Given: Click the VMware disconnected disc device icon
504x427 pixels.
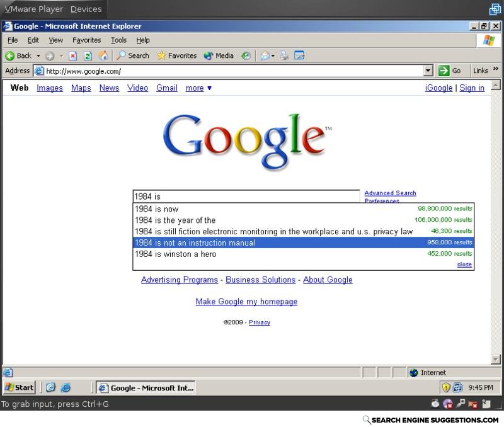Looking at the screenshot, I should pyautogui.click(x=448, y=404).
